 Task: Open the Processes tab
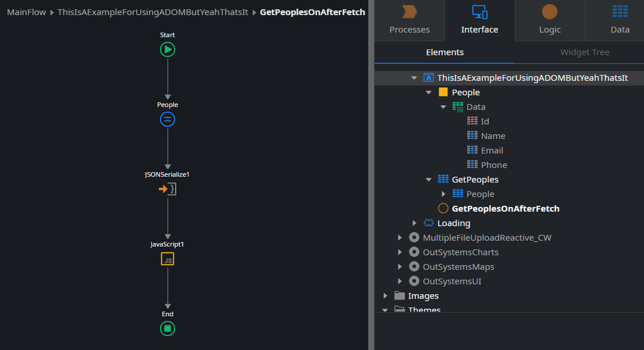coord(410,20)
